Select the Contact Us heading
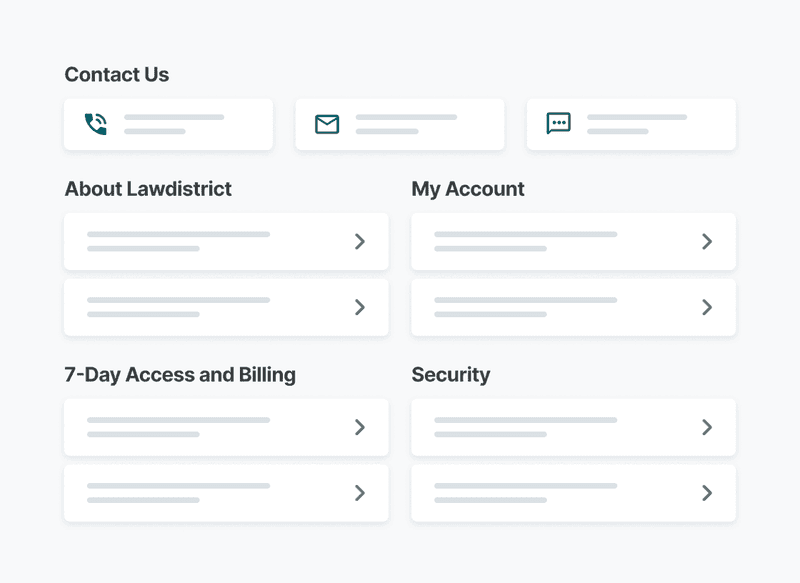Viewport: 800px width, 583px height. coord(116,75)
